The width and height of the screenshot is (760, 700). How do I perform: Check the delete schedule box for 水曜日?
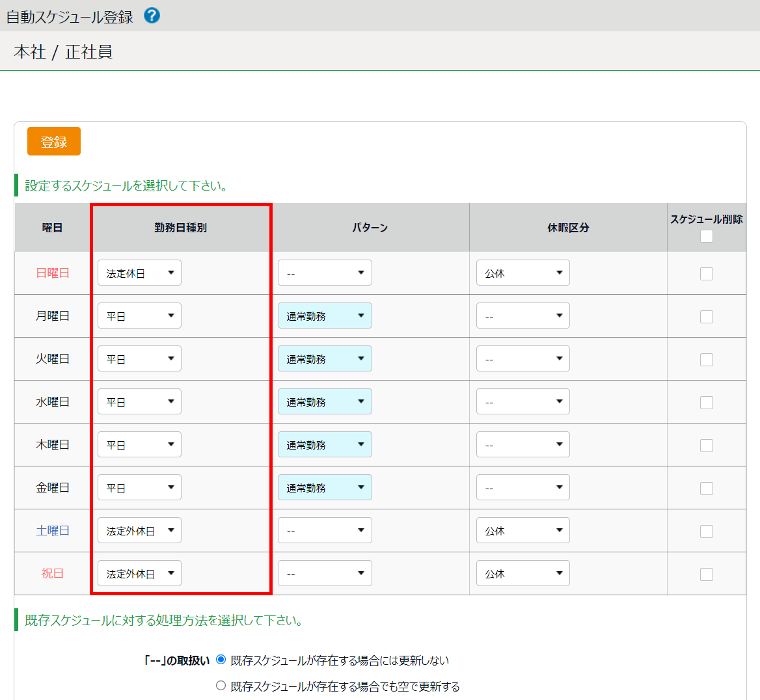click(x=706, y=403)
